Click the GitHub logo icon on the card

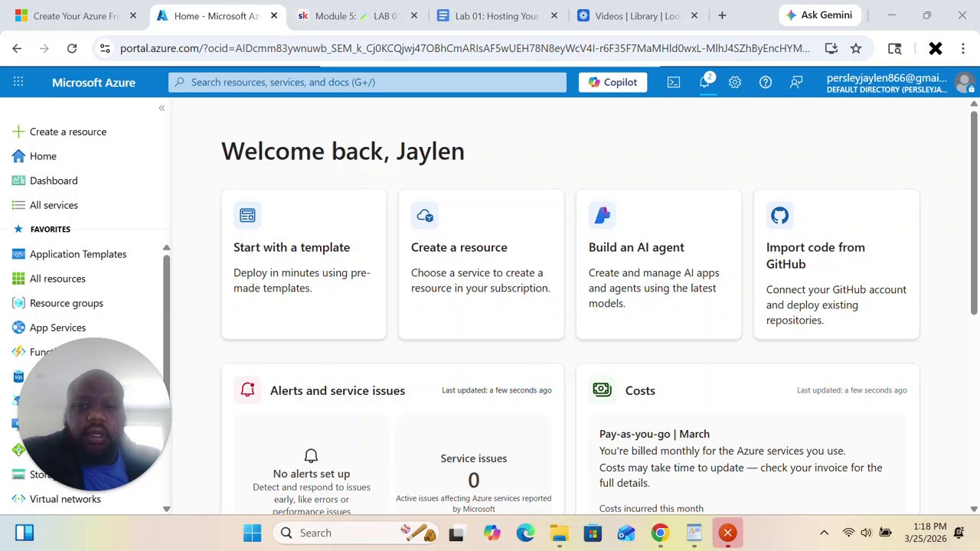[780, 216]
